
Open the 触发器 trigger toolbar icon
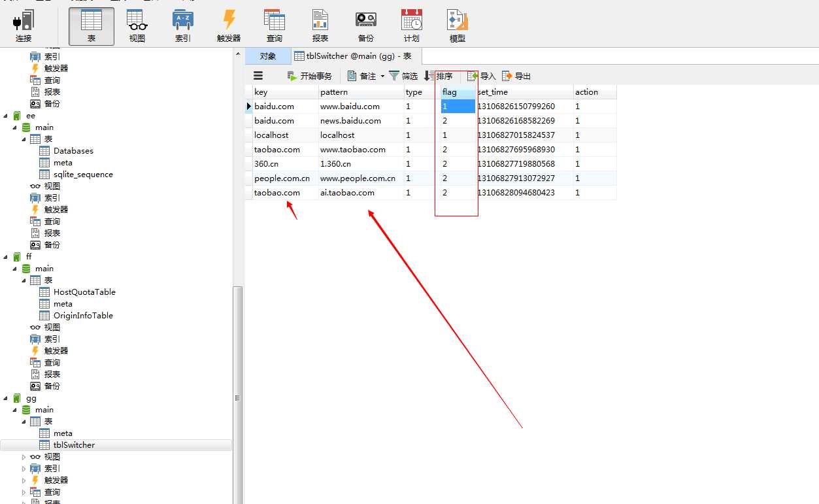[229, 27]
